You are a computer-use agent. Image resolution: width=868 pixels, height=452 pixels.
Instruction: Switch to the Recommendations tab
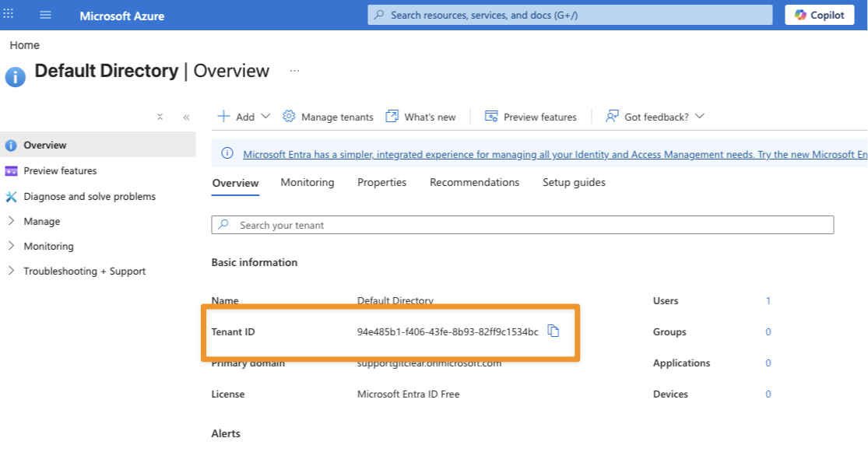(474, 182)
